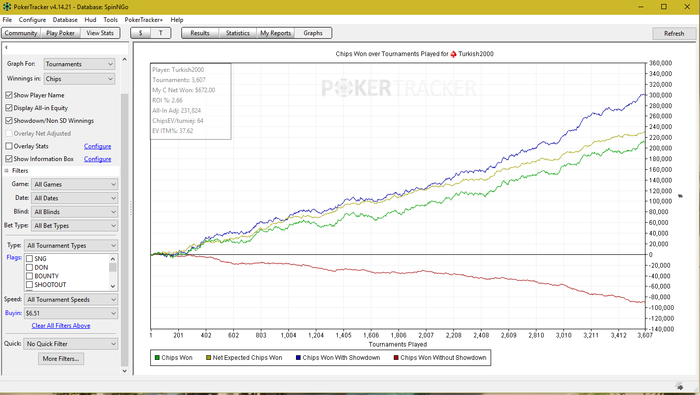The height and width of the screenshot is (395, 700).
Task: Open the Blind All Blinds dropdown
Action: (x=75, y=212)
